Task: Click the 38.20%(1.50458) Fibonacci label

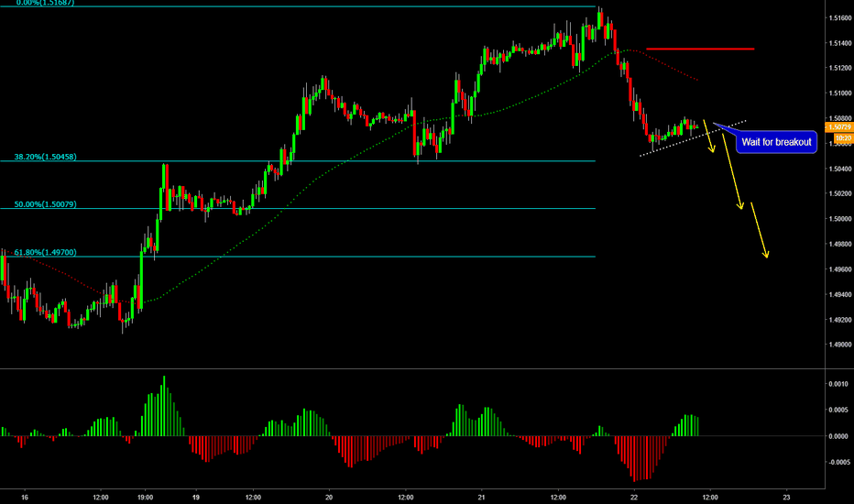Action: (45, 157)
